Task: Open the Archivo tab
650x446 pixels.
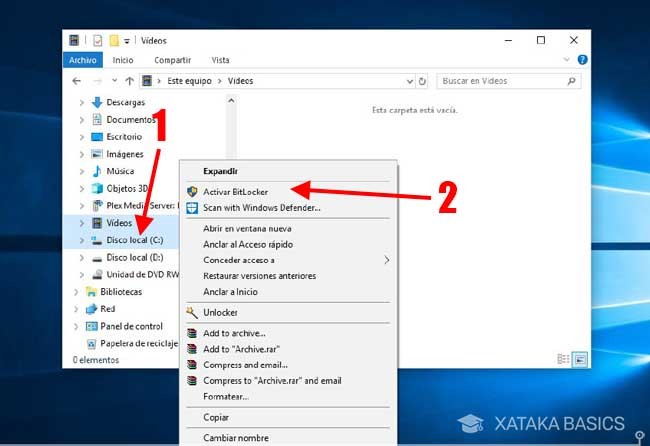Action: click(x=83, y=60)
